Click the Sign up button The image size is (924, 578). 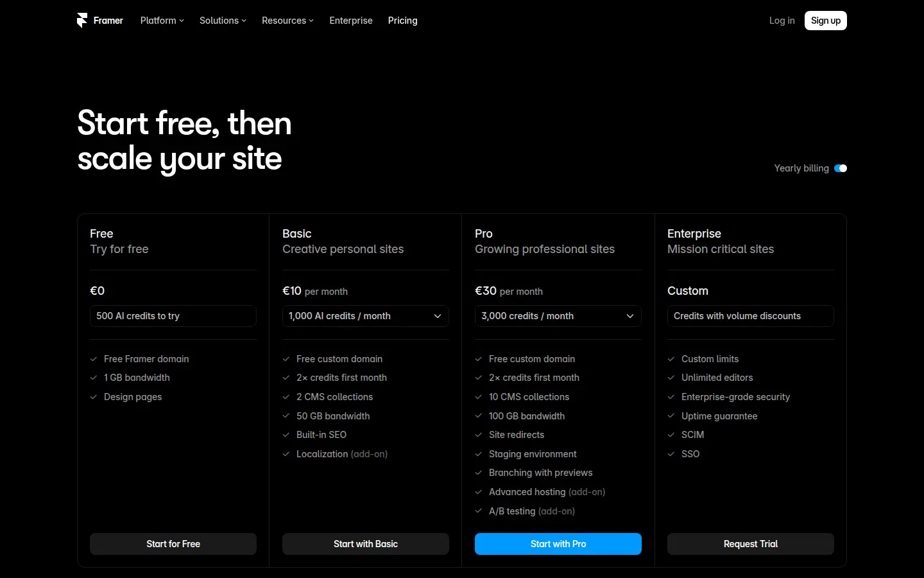pos(826,21)
